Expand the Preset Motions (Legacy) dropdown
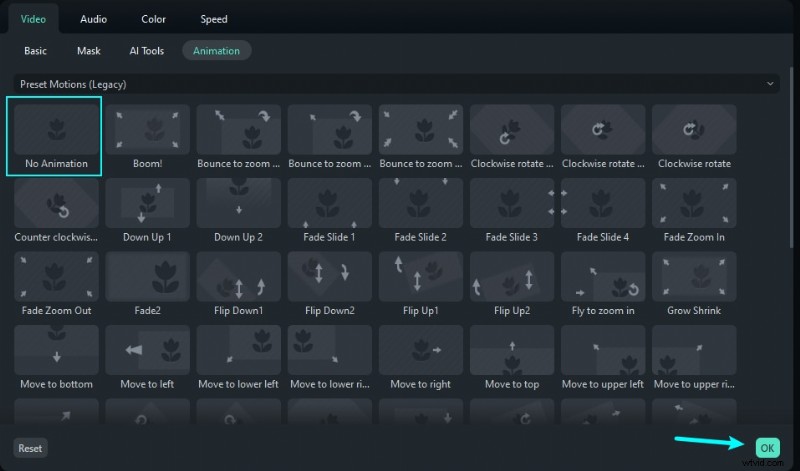 (x=396, y=84)
